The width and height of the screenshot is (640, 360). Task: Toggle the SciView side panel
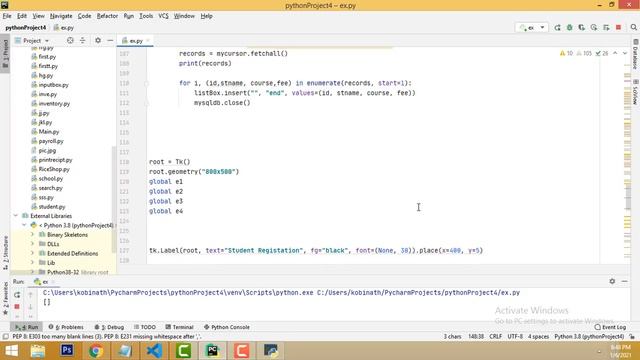point(636,92)
